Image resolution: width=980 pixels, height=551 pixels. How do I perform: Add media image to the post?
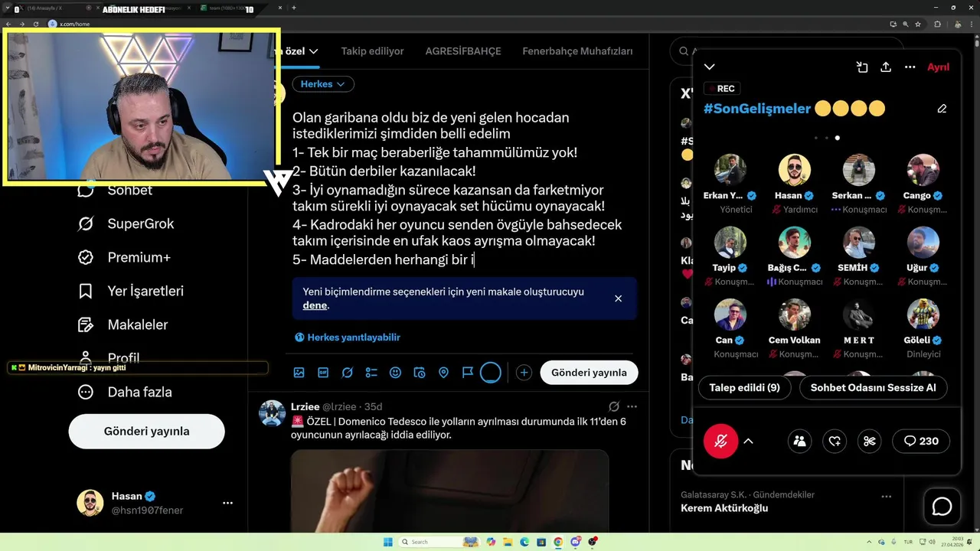pyautogui.click(x=299, y=373)
